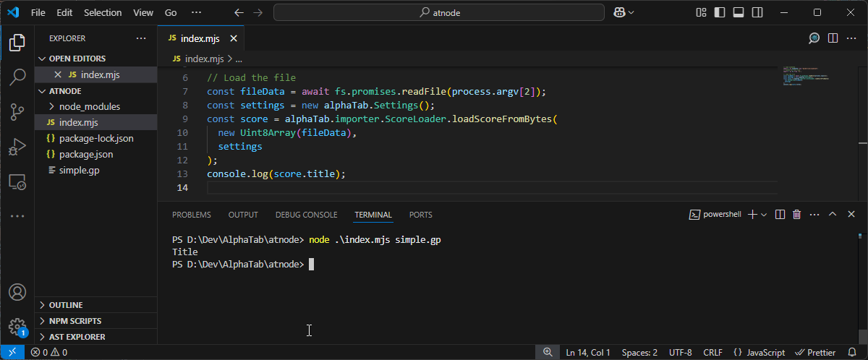Click the remote window status bar icon
Viewport: 868px width, 360px height.
12,352
